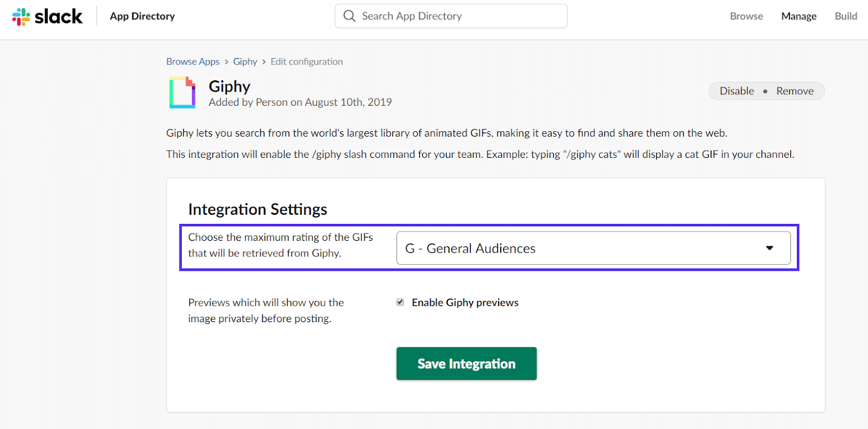868x429 pixels.
Task: Click the Giphy app logo icon
Action: coord(182,93)
